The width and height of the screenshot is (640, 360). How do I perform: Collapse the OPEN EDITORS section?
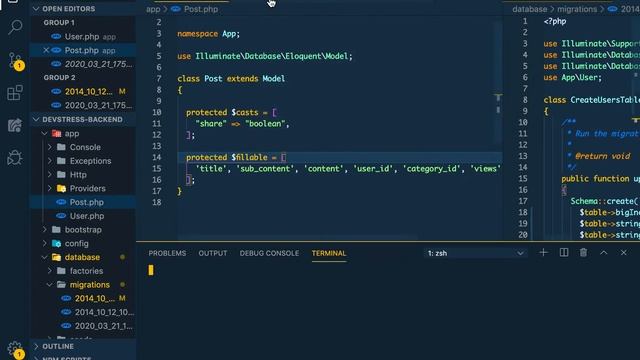(83, 9)
